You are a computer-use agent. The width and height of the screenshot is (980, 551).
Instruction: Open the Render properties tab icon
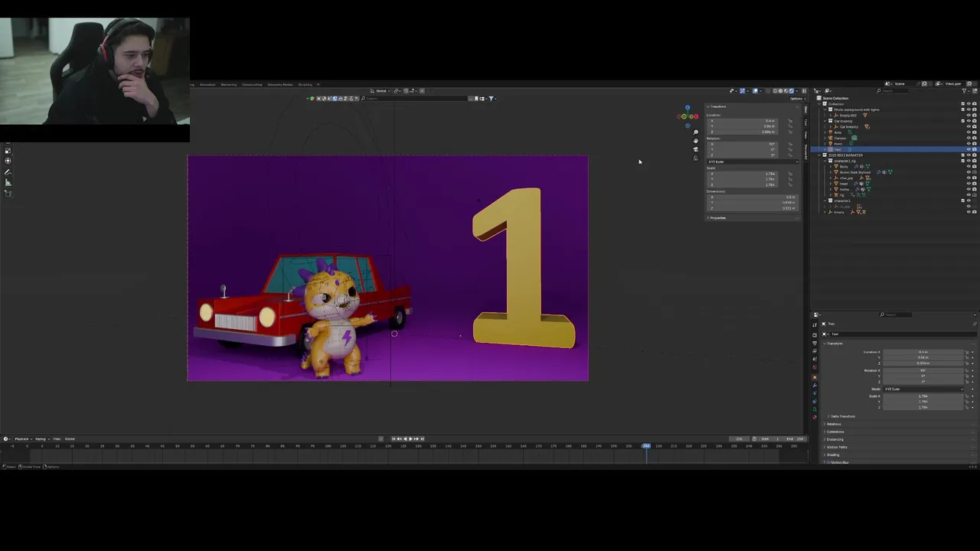point(815,335)
